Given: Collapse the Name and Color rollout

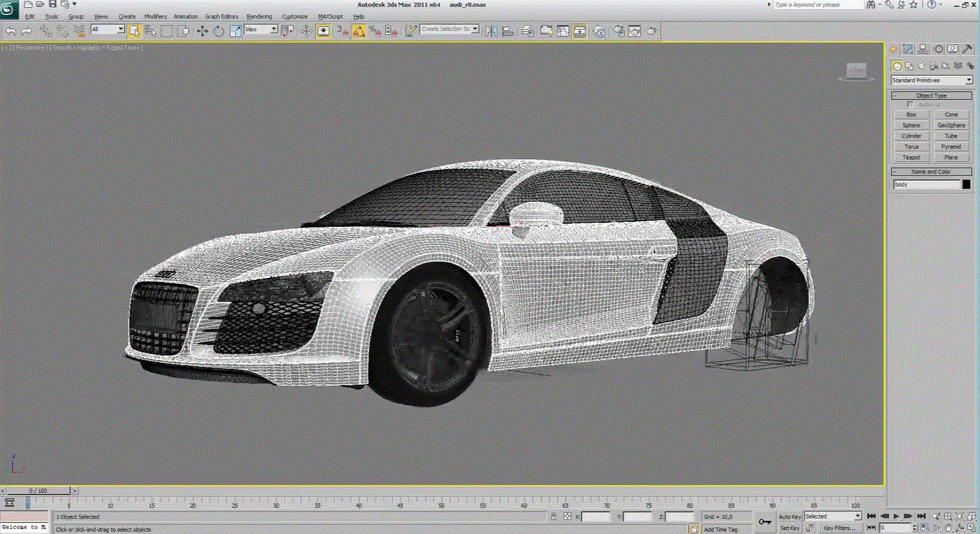Looking at the screenshot, I should (x=932, y=172).
